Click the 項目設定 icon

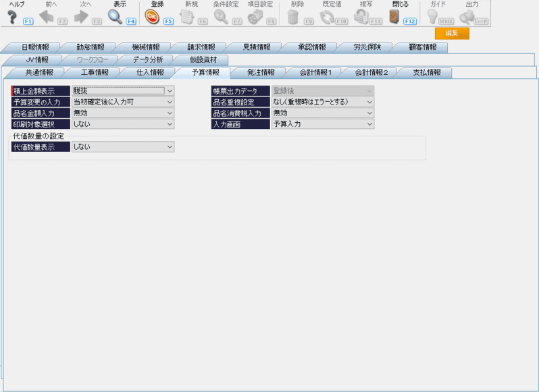[x=255, y=17]
